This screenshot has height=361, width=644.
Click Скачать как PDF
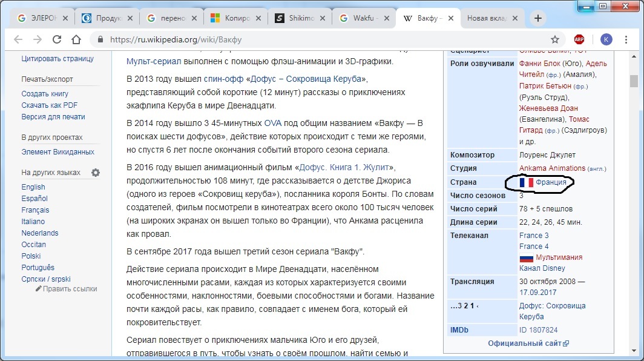49,105
